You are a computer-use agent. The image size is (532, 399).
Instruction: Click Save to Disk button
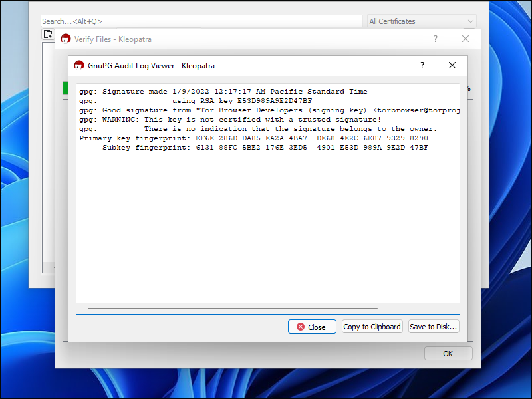[x=434, y=327]
